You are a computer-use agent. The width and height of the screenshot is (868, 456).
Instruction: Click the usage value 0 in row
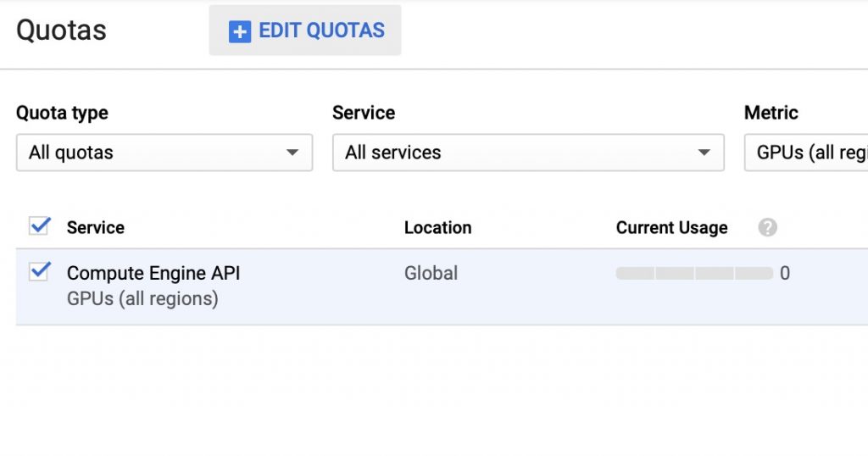click(785, 273)
